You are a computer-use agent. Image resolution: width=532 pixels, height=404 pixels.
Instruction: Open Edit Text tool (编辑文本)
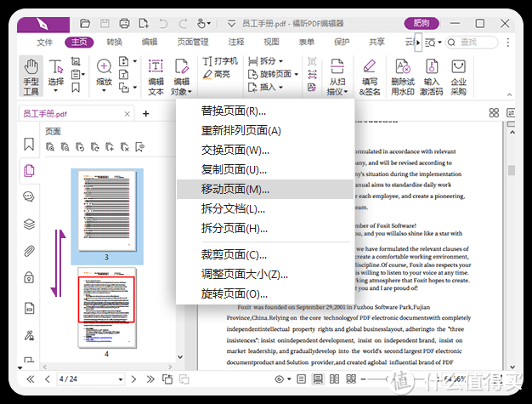tap(156, 77)
